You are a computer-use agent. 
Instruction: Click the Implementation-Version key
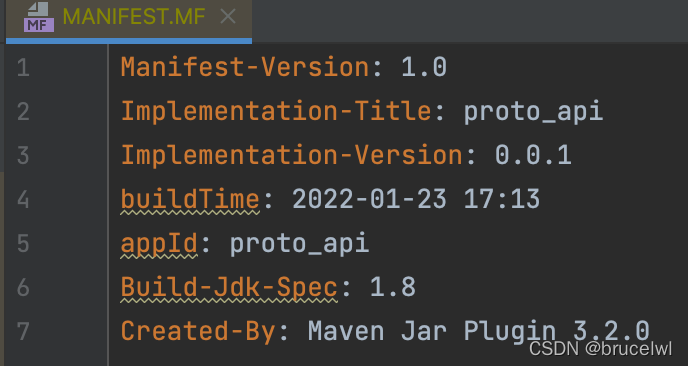point(291,155)
